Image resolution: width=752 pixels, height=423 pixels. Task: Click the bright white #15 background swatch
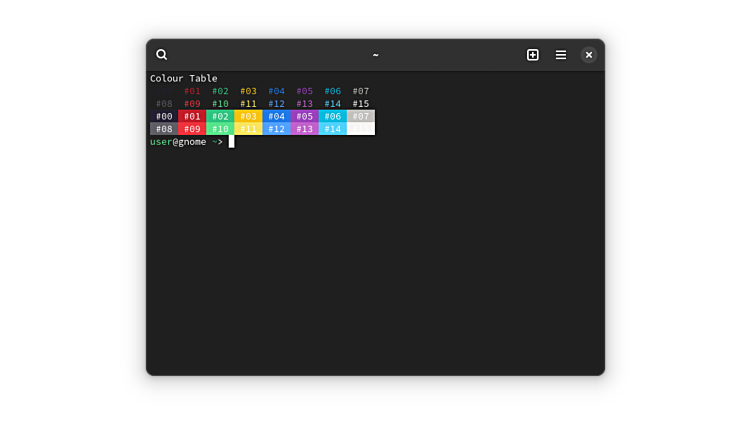pyautogui.click(x=361, y=129)
